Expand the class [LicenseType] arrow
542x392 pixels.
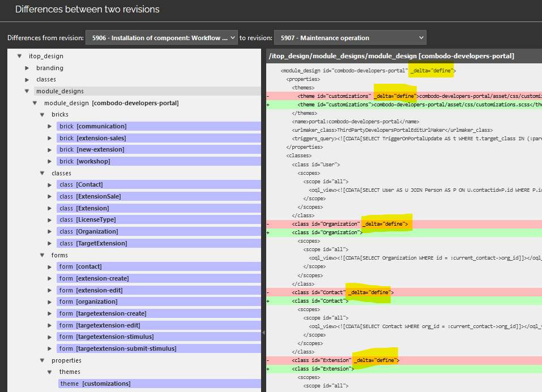50,219
